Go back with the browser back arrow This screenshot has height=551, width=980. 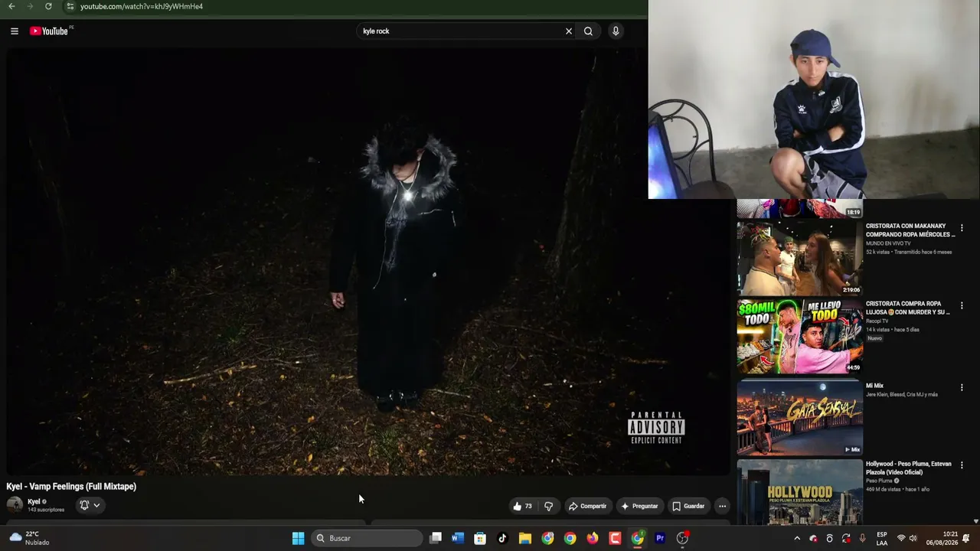point(11,6)
